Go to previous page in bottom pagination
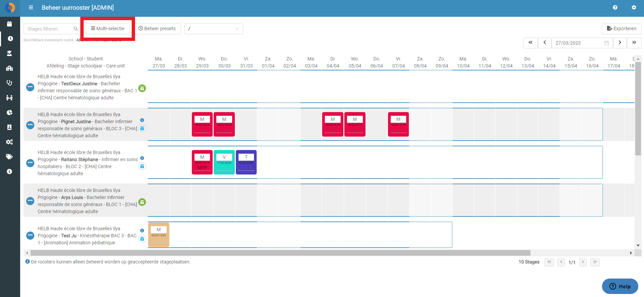 561,262
